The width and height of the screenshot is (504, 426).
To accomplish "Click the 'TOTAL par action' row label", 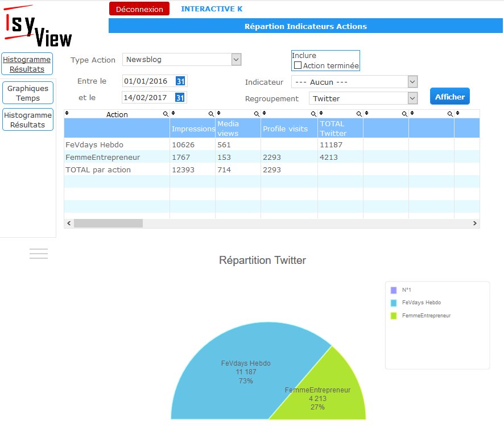I will point(98,169).
